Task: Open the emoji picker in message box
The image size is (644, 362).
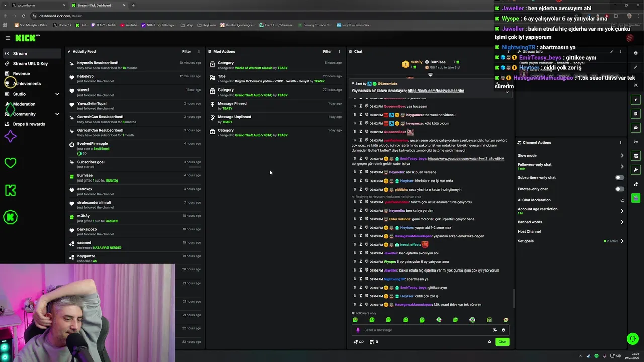Action: tap(503, 330)
